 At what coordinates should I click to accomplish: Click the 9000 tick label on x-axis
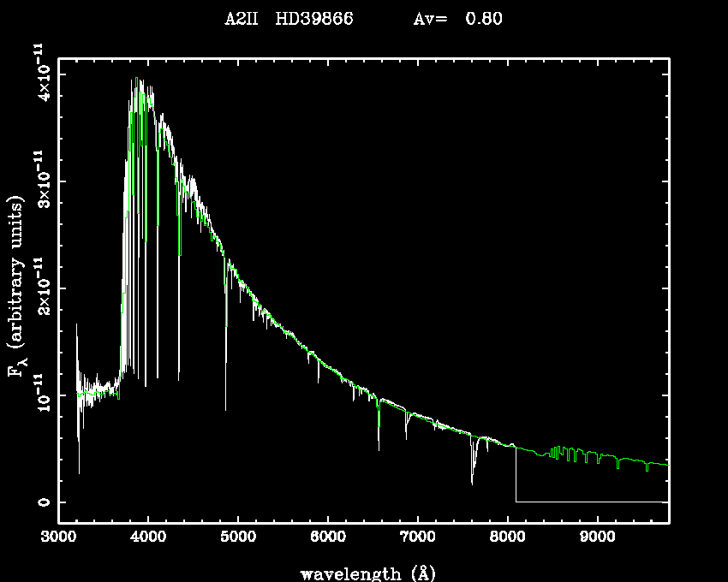[x=597, y=538]
